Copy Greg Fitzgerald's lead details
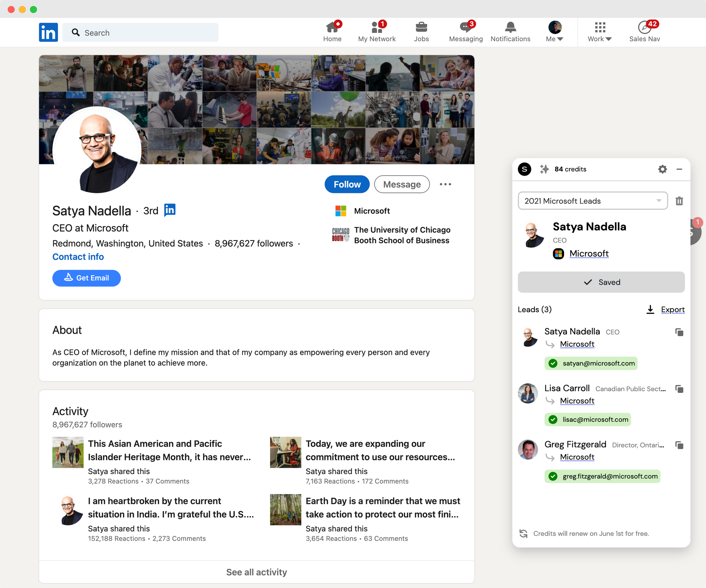706x588 pixels. pos(679,445)
